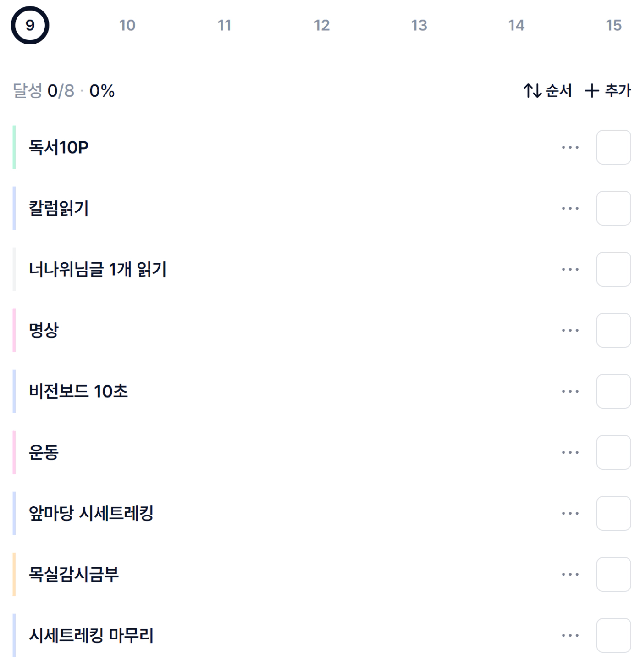The width and height of the screenshot is (640, 672).
Task: Tick the 운동 checkbox
Action: pos(613,452)
